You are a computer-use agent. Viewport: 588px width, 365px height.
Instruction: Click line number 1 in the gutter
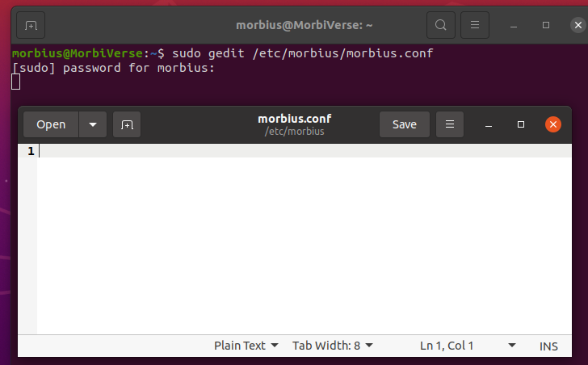(x=31, y=151)
